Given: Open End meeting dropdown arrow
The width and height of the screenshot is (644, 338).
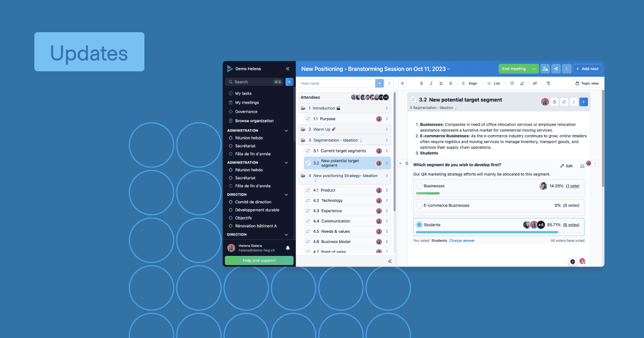Looking at the screenshot, I should tap(534, 69).
